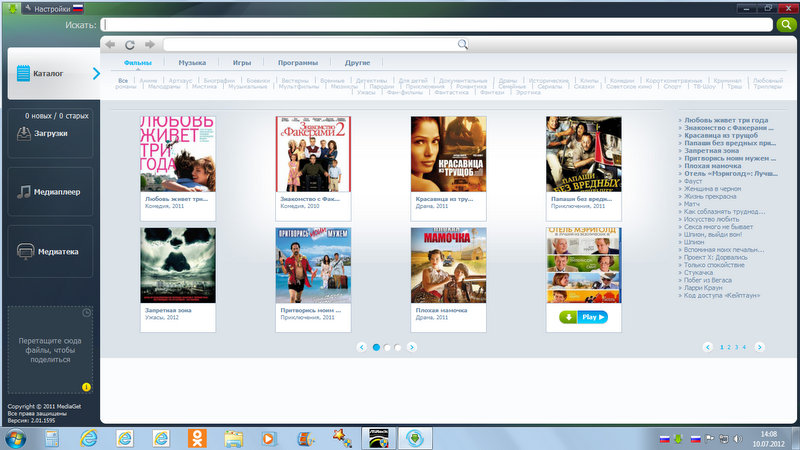
Task: Click the first Internet Explorer taskbar icon
Action: point(88,438)
